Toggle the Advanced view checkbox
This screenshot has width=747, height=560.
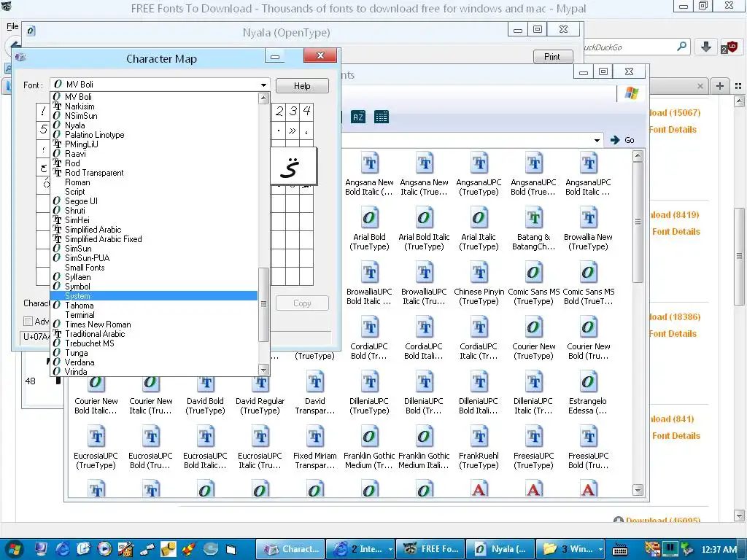coord(28,322)
